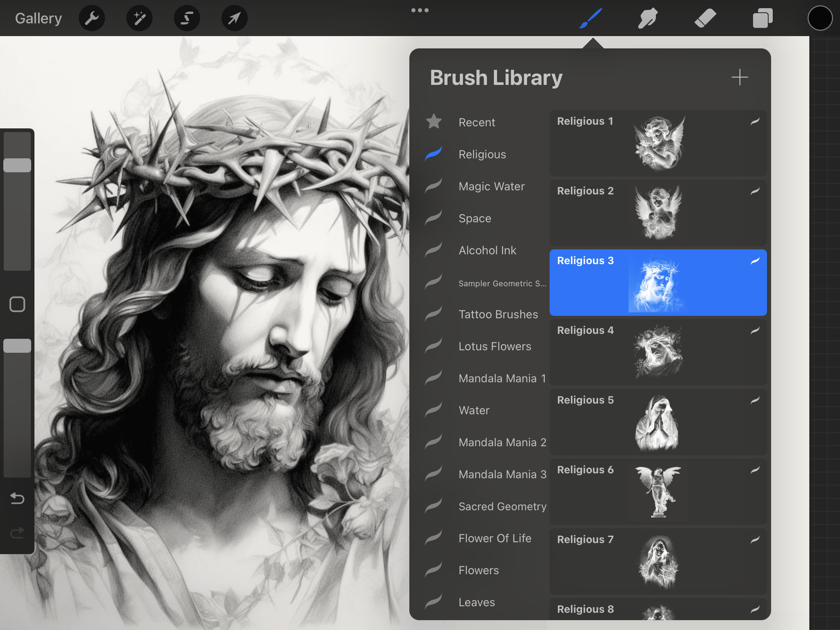Viewport: 840px width, 630px height.
Task: Select the Religious 2 brush
Action: point(658,212)
